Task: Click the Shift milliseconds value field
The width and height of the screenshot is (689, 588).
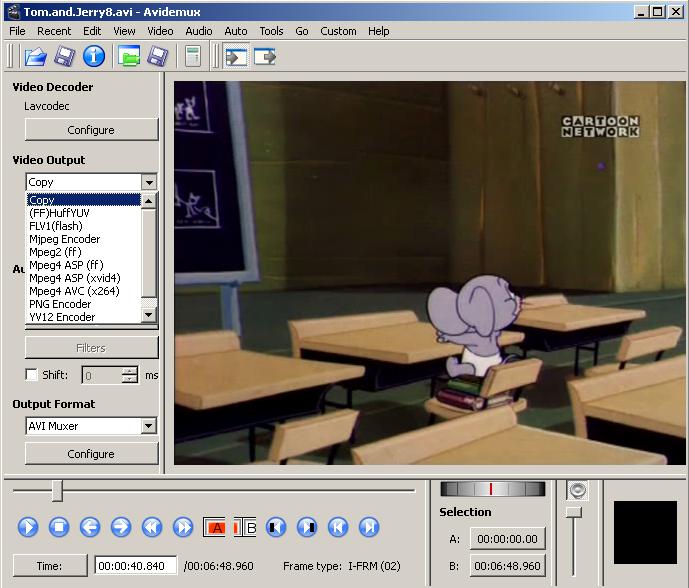Action: [x=102, y=375]
